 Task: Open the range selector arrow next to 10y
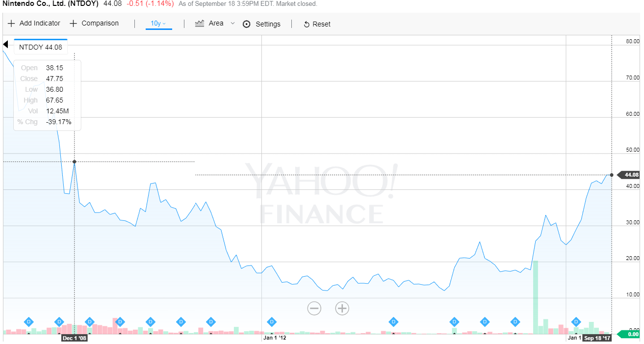click(164, 24)
